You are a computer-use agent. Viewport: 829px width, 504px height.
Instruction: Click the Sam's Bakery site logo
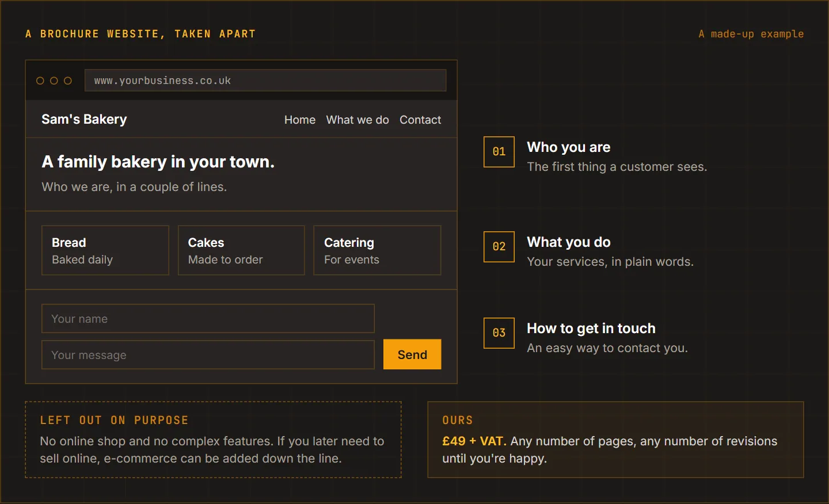point(84,119)
